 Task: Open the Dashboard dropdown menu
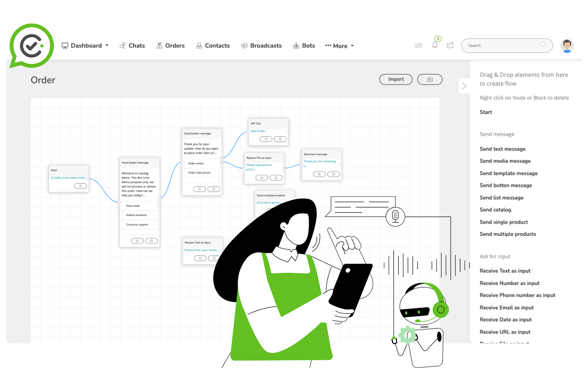(x=85, y=45)
